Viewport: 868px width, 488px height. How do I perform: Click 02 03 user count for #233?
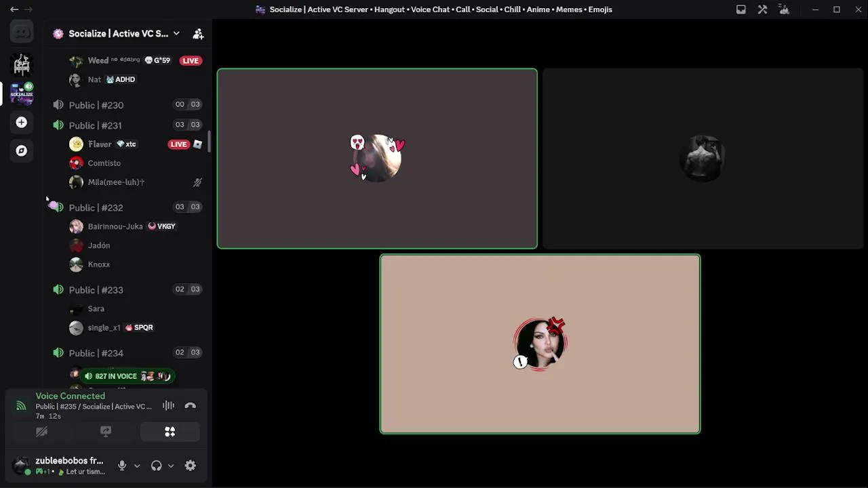click(188, 289)
